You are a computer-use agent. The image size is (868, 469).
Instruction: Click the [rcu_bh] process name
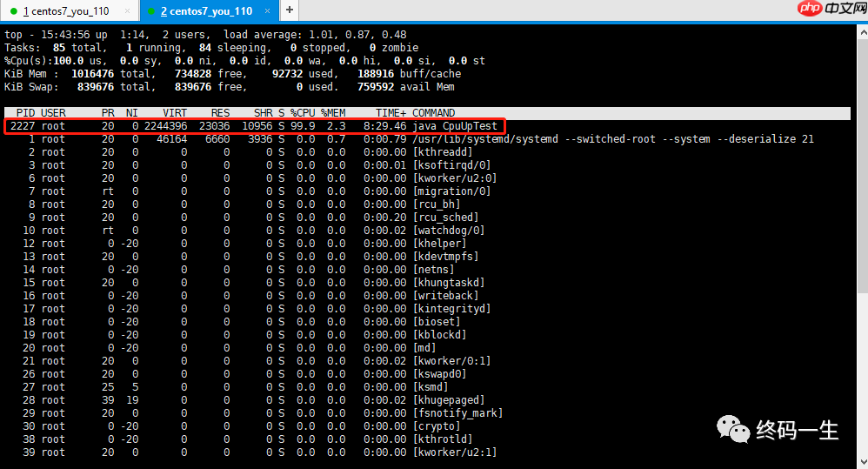click(x=437, y=204)
